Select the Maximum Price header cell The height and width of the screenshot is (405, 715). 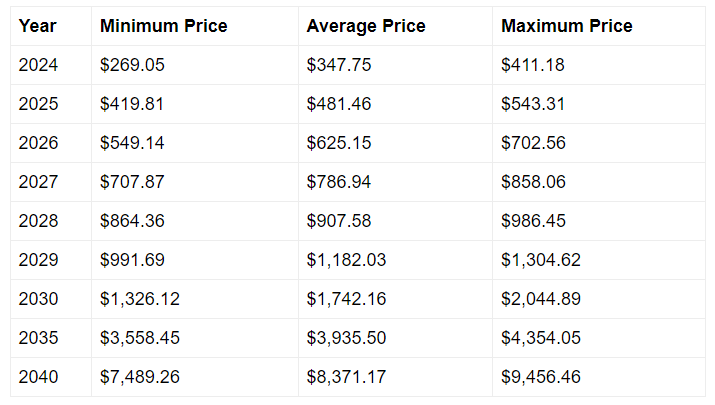click(567, 26)
